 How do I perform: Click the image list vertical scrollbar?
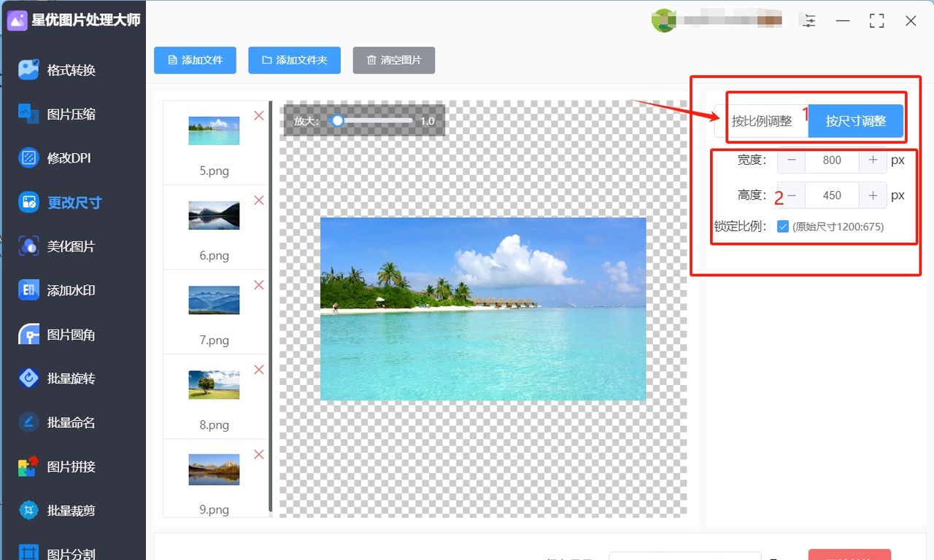[271, 306]
